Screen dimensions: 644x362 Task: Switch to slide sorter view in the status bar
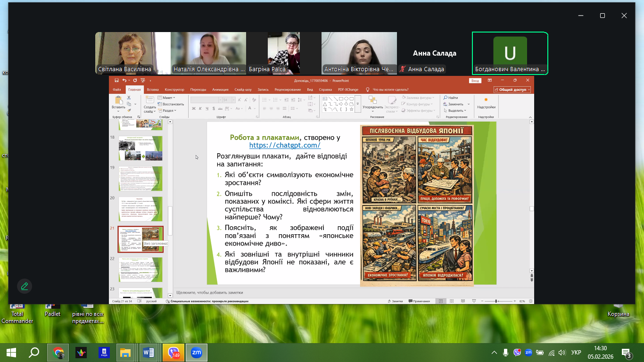coord(451,301)
